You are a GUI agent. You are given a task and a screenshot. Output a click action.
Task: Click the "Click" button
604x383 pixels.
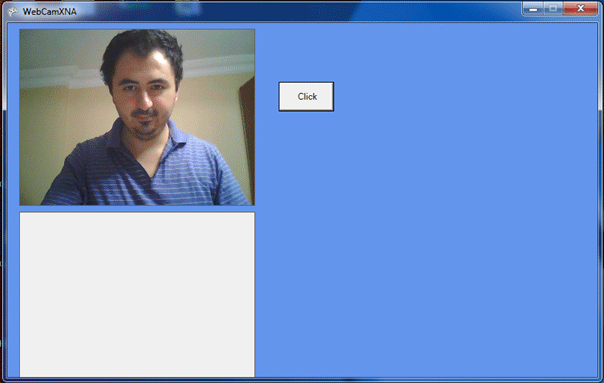coord(306,96)
